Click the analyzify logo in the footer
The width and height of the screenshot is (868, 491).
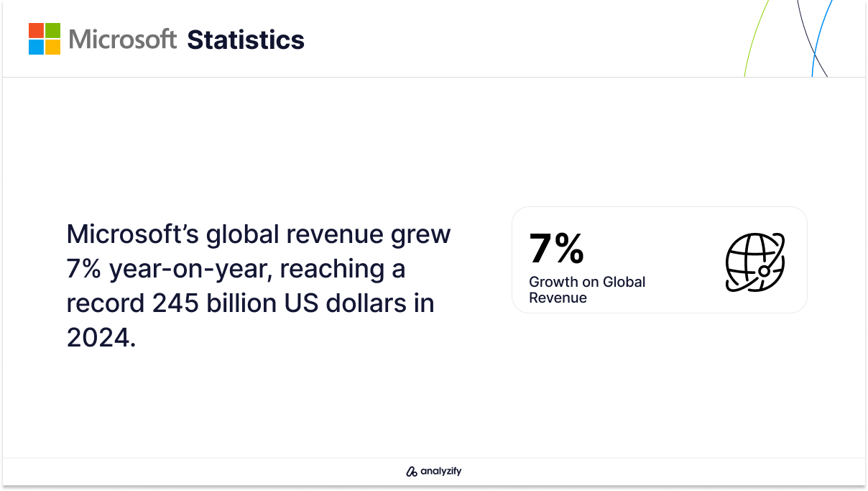coord(433,472)
